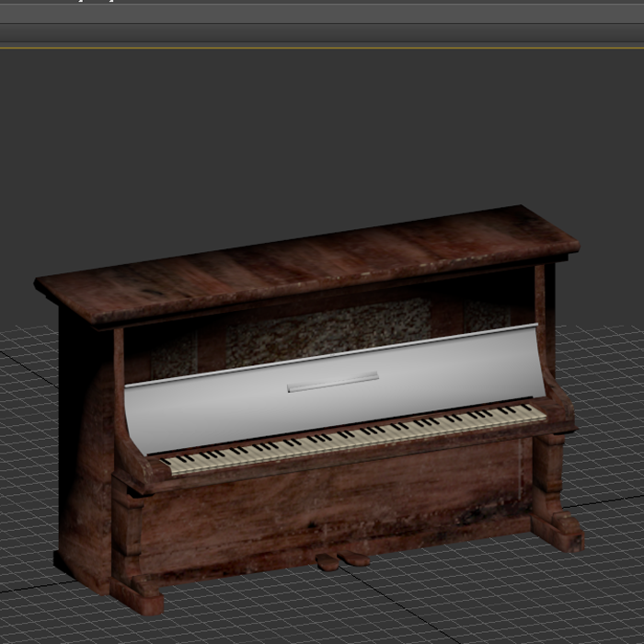Select the piano keyboard keys
Screen dimensions: 644x644
[x=353, y=440]
